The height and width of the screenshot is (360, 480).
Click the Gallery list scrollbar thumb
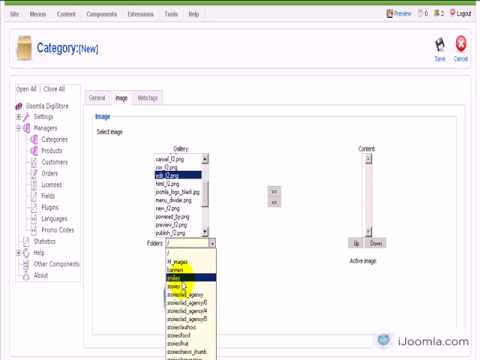click(x=205, y=194)
